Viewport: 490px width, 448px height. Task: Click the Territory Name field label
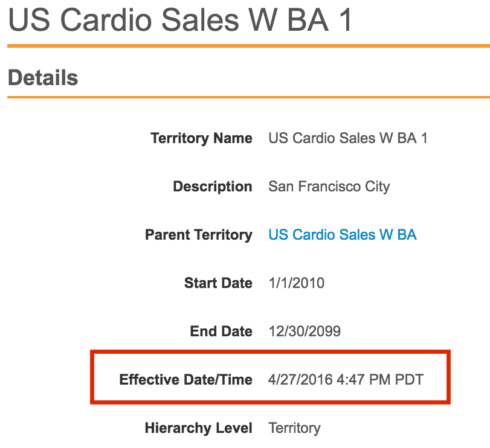click(201, 138)
